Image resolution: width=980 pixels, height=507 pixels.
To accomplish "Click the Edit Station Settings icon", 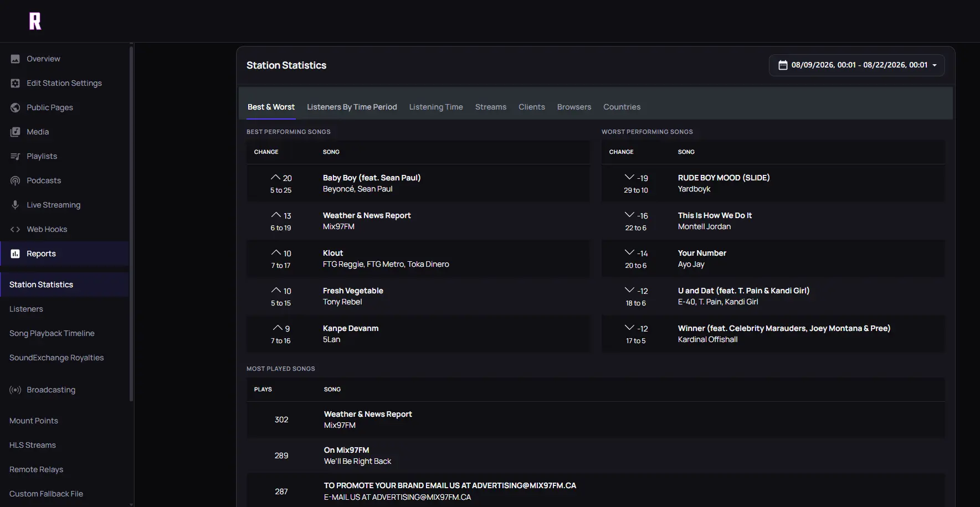I will pos(15,83).
